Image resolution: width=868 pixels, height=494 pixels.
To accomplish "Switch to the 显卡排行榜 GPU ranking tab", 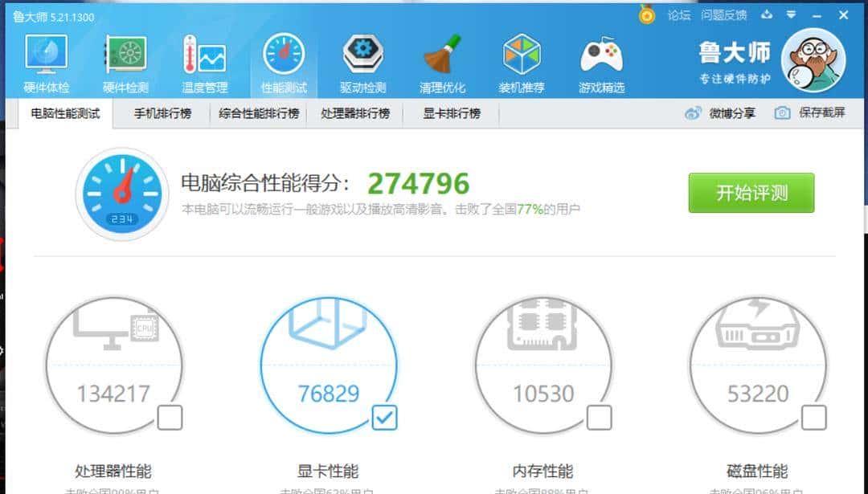I will 449,113.
